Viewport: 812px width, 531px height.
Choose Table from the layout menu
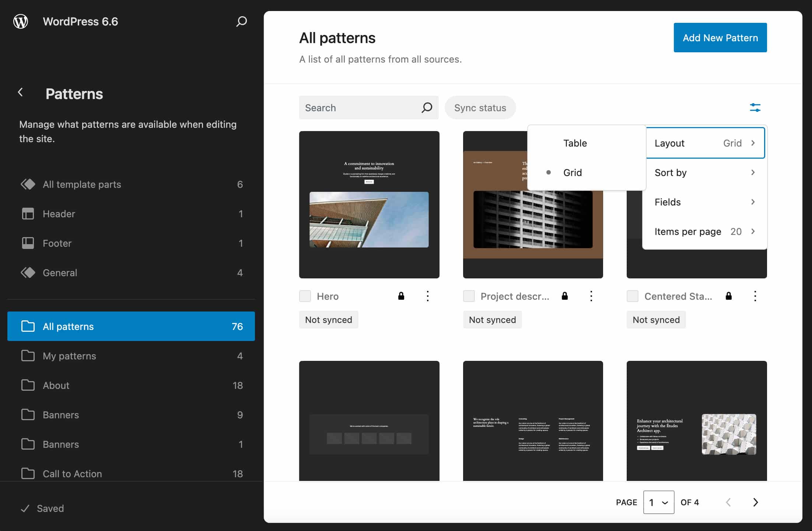pos(575,143)
